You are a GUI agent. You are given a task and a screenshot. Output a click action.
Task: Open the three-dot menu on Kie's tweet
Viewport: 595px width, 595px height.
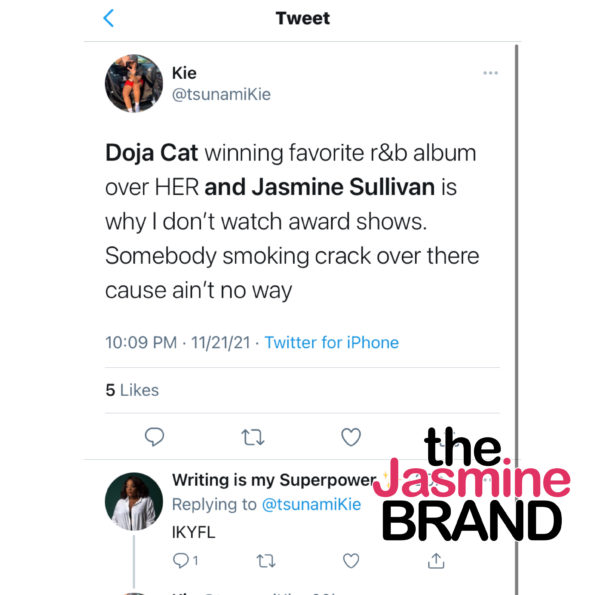pyautogui.click(x=490, y=73)
